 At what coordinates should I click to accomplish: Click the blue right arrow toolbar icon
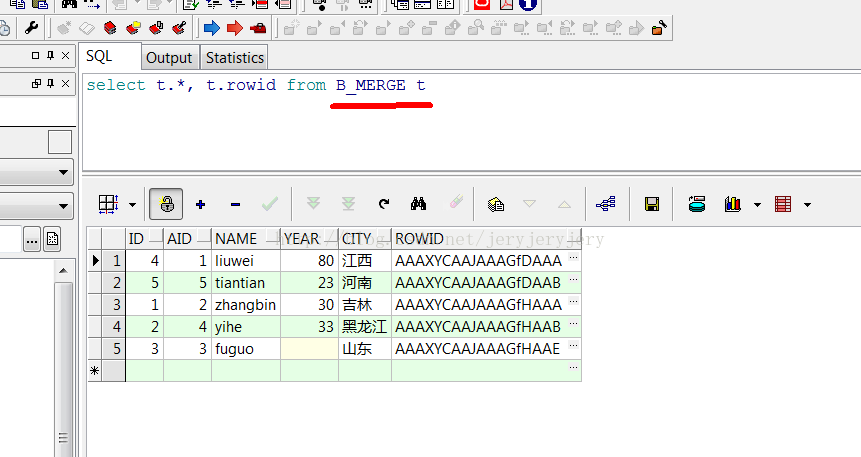(x=211, y=28)
